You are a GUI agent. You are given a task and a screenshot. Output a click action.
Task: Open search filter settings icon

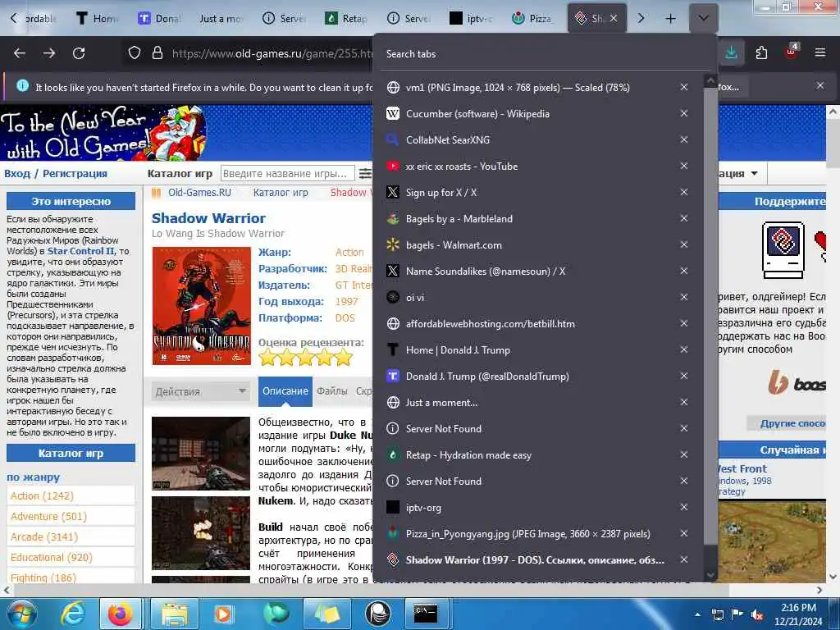click(365, 174)
